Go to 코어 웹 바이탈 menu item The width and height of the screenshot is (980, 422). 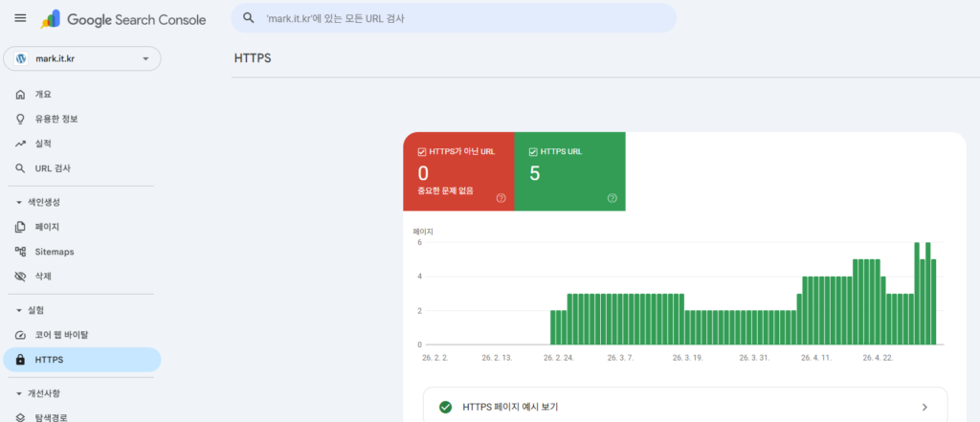[x=82, y=335]
